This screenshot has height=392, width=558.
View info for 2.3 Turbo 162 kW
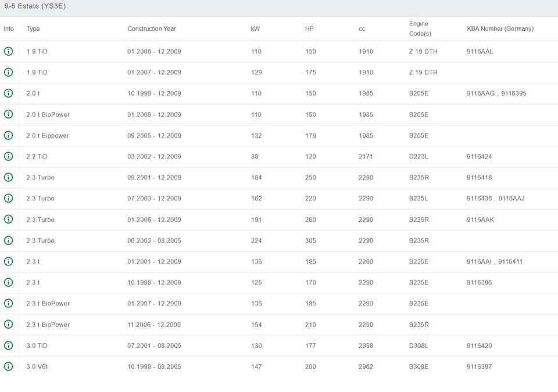[x=8, y=198]
